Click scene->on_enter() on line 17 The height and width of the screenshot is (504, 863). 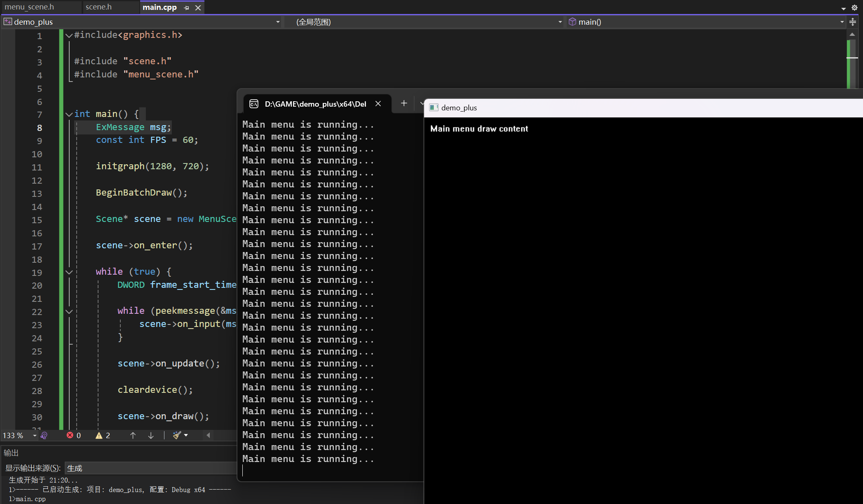[144, 245]
